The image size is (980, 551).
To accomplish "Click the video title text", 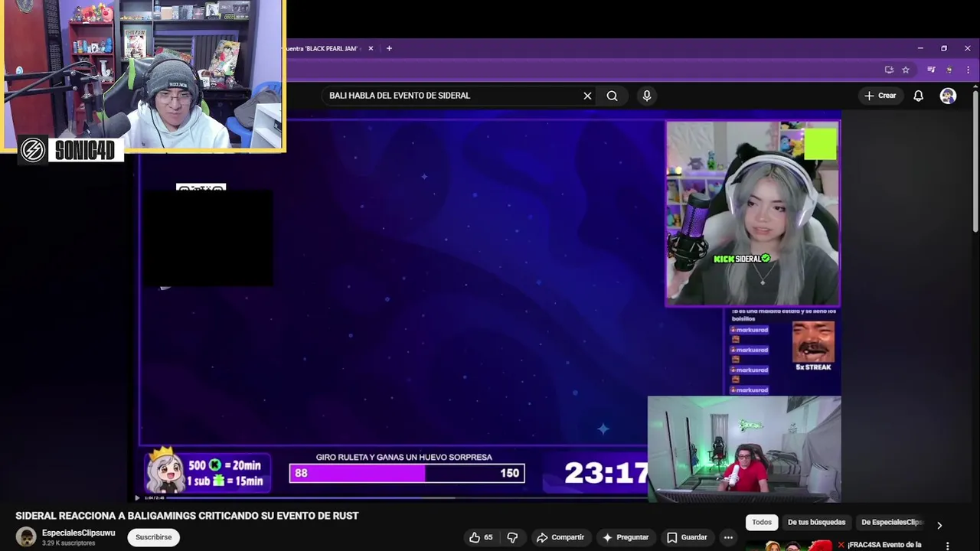I will [187, 516].
